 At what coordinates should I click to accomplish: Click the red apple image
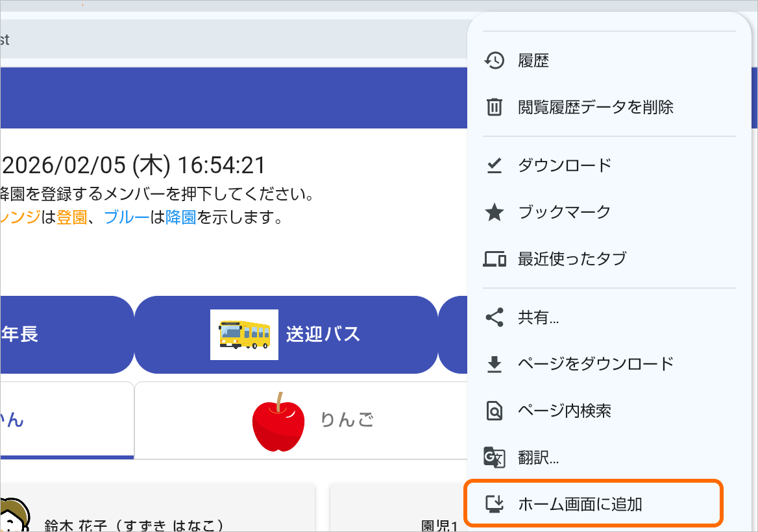(278, 421)
